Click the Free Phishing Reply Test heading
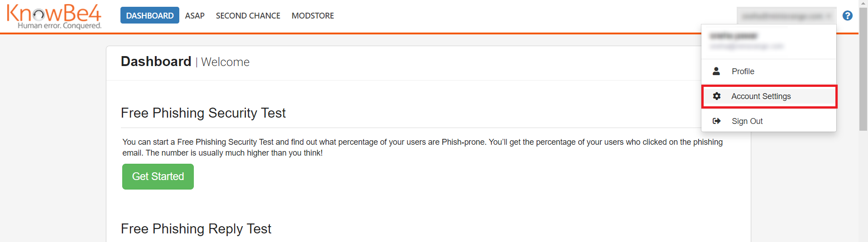 pos(196,229)
